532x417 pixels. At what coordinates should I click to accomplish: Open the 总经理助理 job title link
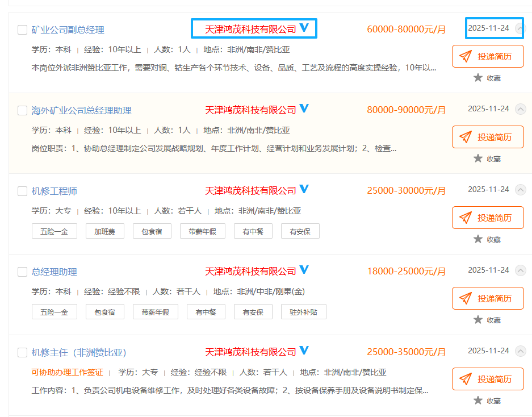(55, 272)
